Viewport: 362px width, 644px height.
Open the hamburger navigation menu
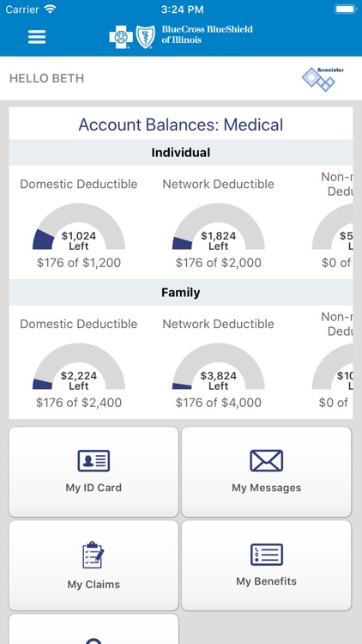(x=37, y=37)
